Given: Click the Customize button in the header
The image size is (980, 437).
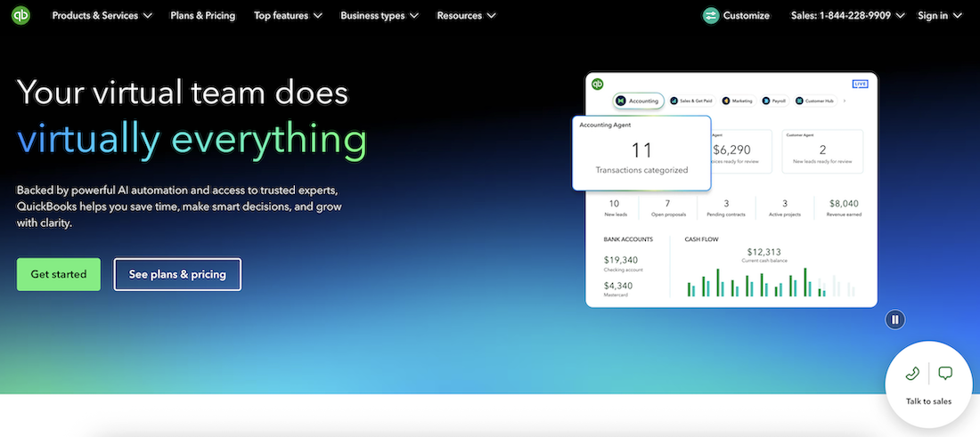Looking at the screenshot, I should coord(736,16).
